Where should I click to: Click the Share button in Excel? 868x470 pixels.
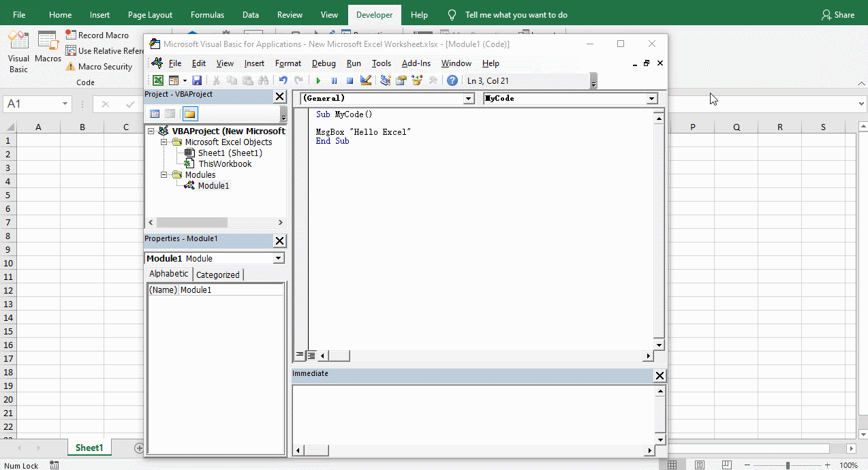pyautogui.click(x=838, y=15)
